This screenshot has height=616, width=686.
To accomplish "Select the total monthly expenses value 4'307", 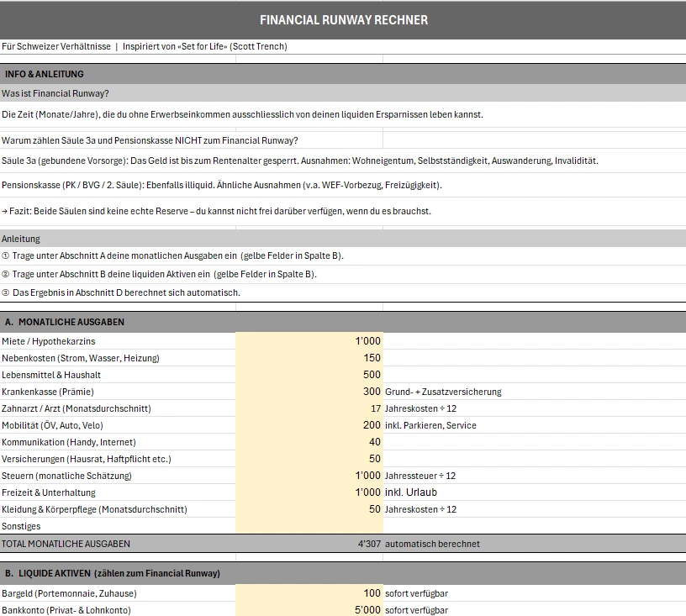I will click(x=369, y=544).
